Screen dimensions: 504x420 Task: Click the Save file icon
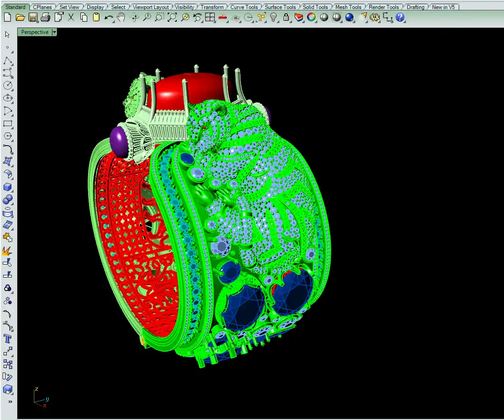pyautogui.click(x=33, y=17)
